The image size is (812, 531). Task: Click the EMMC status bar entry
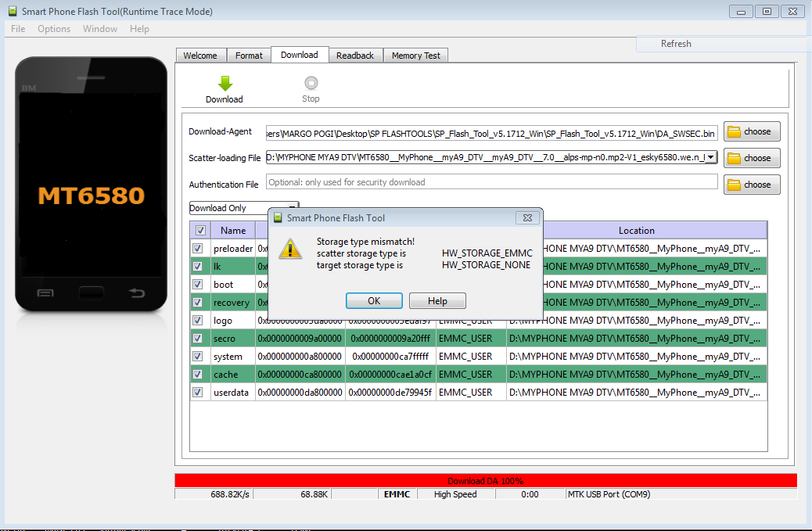pyautogui.click(x=397, y=494)
